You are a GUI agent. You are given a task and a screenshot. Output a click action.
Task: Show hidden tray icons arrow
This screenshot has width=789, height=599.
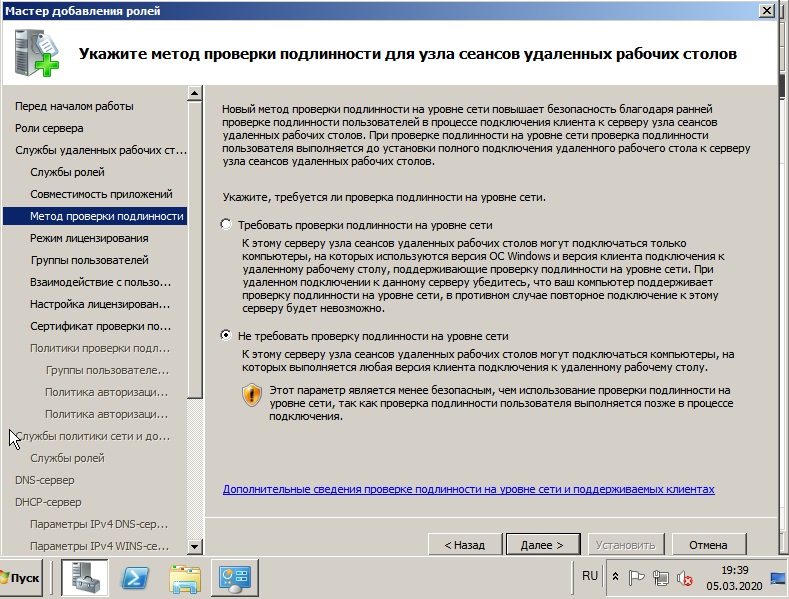pos(615,577)
